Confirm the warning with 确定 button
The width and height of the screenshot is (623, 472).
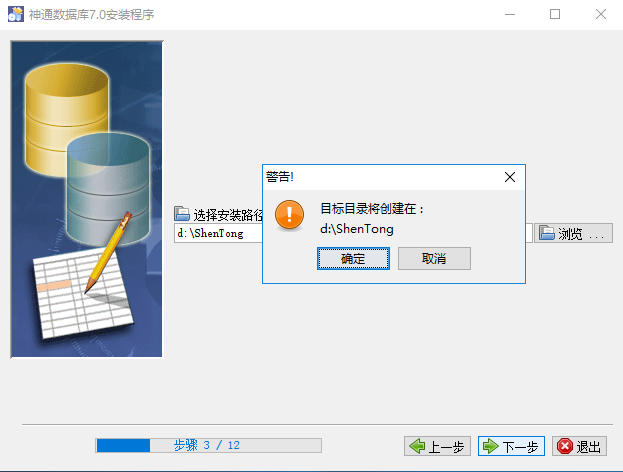(x=353, y=259)
